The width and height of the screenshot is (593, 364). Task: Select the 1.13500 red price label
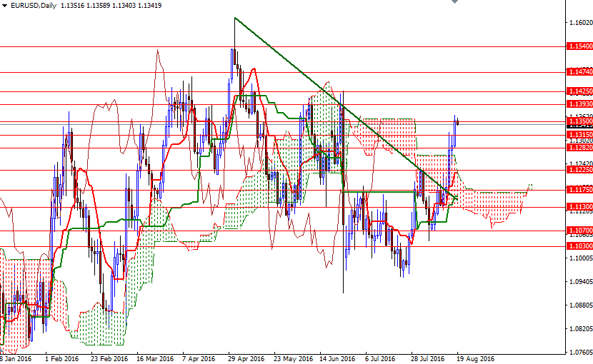pos(579,121)
